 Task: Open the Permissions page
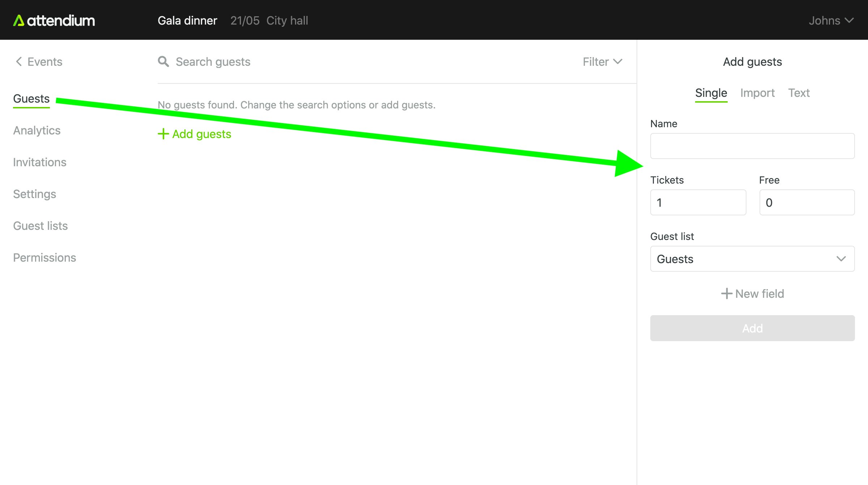pos(44,258)
